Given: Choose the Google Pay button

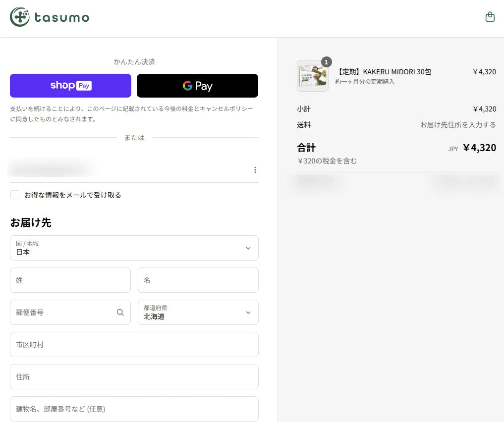Looking at the screenshot, I should coord(197,86).
